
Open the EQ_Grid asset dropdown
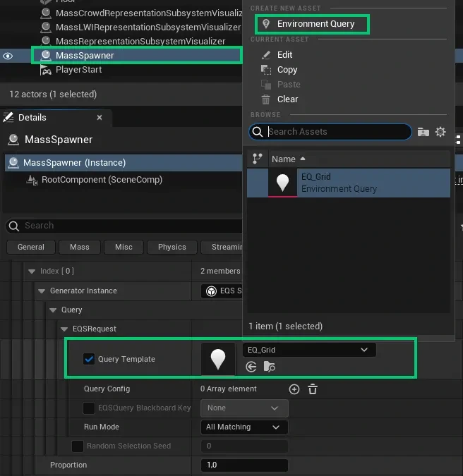[x=309, y=350]
